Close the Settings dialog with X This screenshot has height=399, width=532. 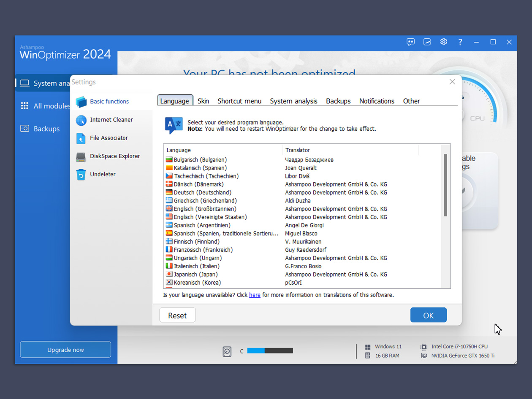click(452, 82)
